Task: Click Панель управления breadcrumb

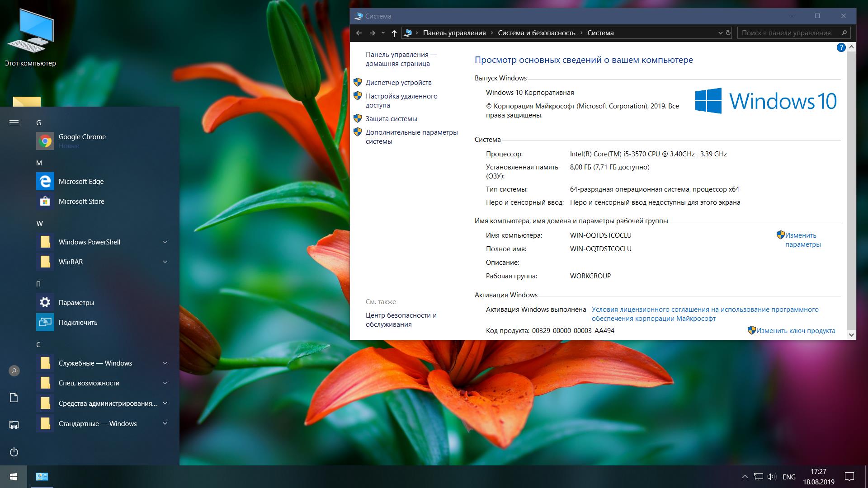Action: pos(454,33)
